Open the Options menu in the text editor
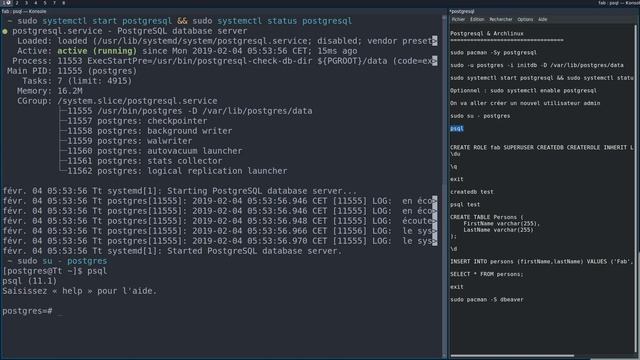This screenshot has height=360, width=640. coord(525,19)
